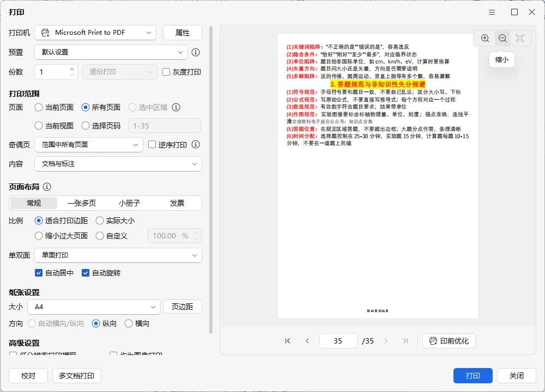Viewport: 545px width, 392px height.
Task: Open printer 属性 properties
Action: (183, 33)
